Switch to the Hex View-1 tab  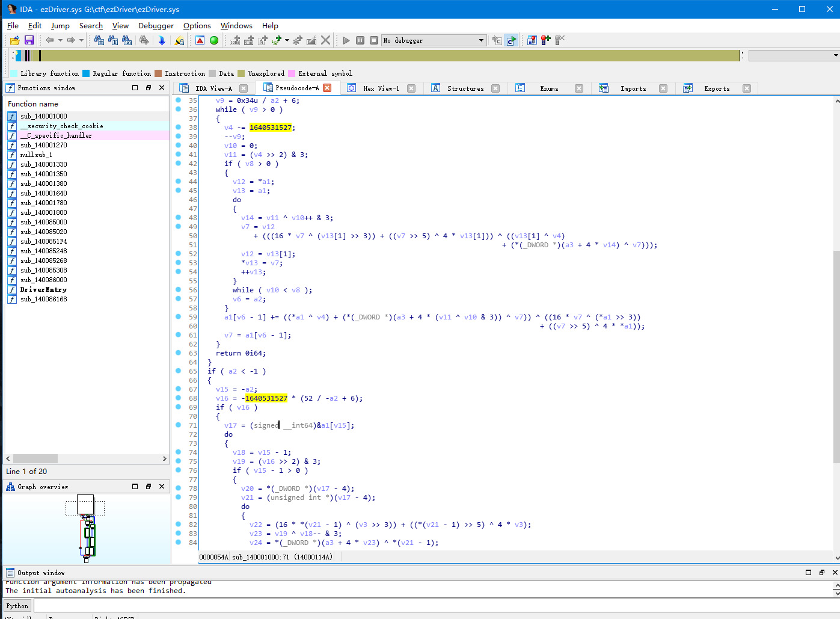[x=381, y=88]
